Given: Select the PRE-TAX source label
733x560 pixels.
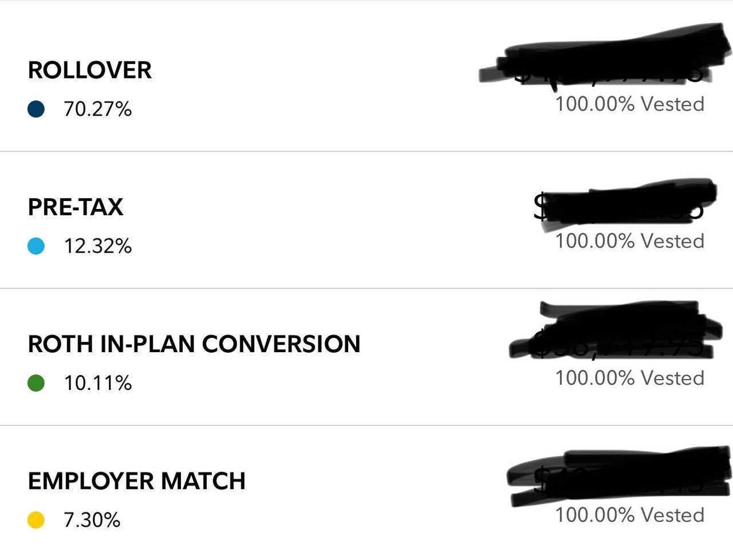Looking at the screenshot, I should point(75,207).
